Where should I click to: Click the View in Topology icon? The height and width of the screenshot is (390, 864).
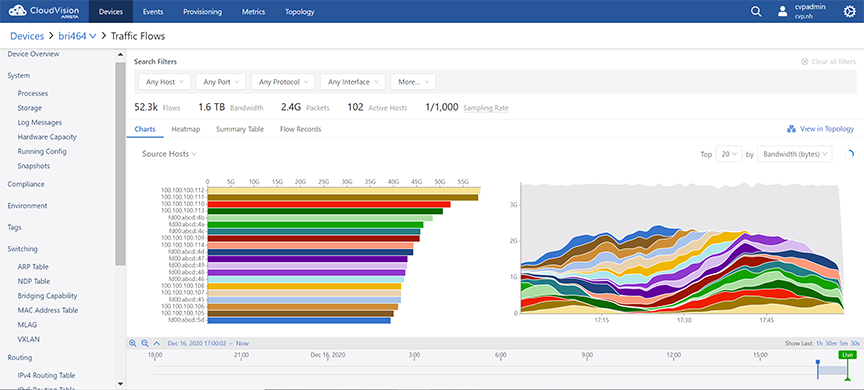791,129
